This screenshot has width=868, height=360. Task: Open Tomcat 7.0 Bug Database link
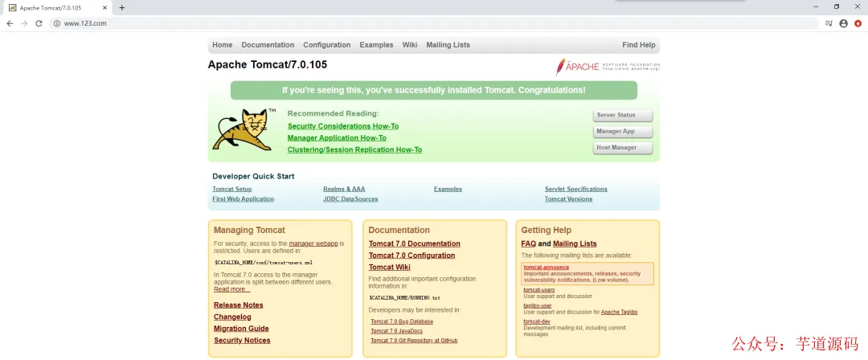(402, 321)
